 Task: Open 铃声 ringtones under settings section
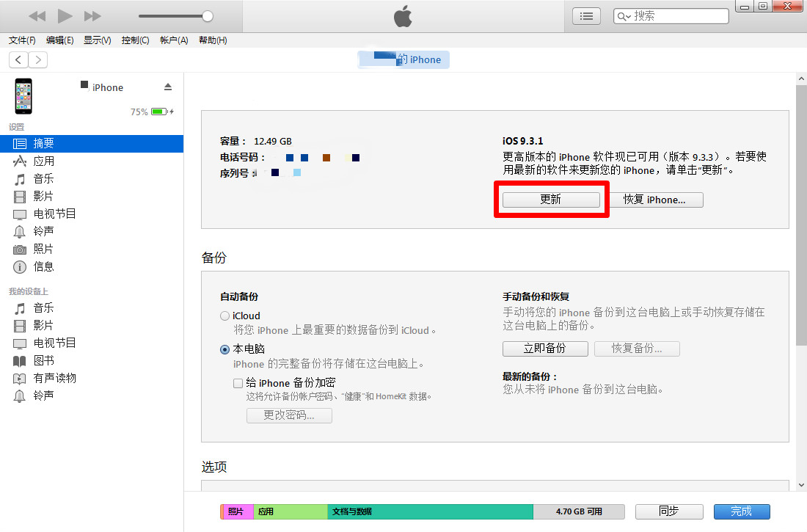pyautogui.click(x=92, y=231)
